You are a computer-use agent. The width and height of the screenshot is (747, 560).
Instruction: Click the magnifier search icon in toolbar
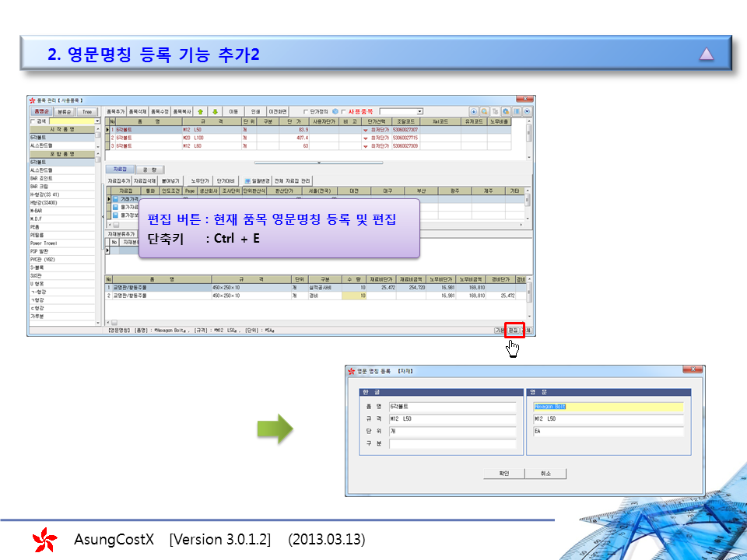pos(484,111)
